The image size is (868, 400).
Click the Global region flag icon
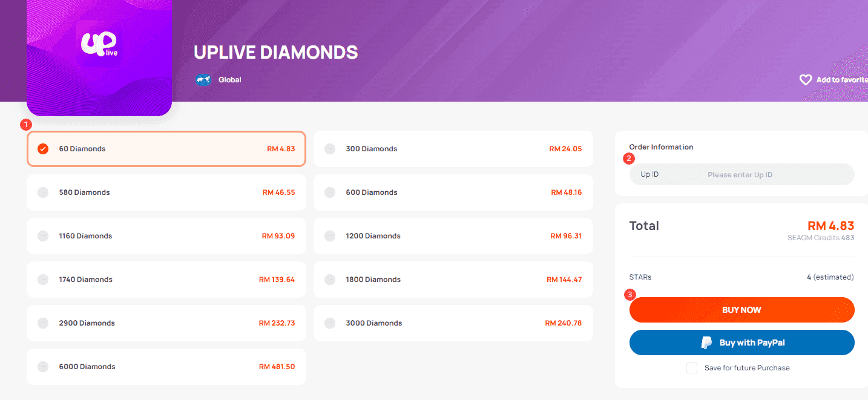tap(203, 79)
